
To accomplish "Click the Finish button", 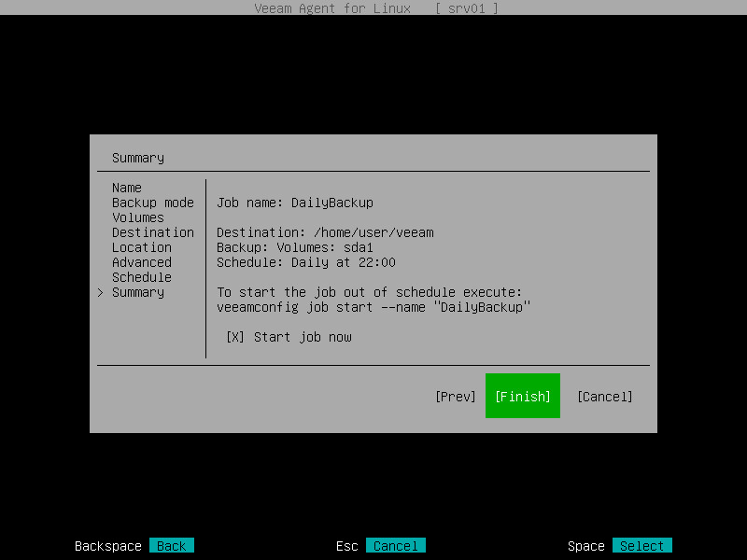I will [523, 396].
